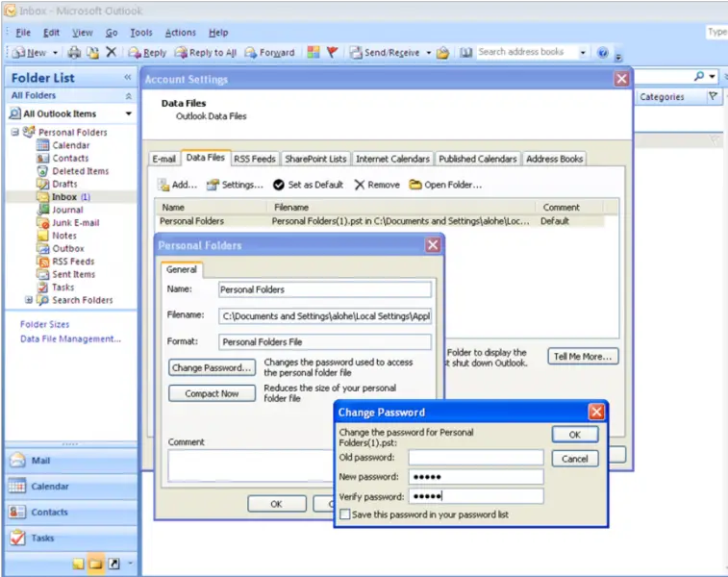Click the Forward toolbar button
728x577 pixels.
tap(269, 53)
